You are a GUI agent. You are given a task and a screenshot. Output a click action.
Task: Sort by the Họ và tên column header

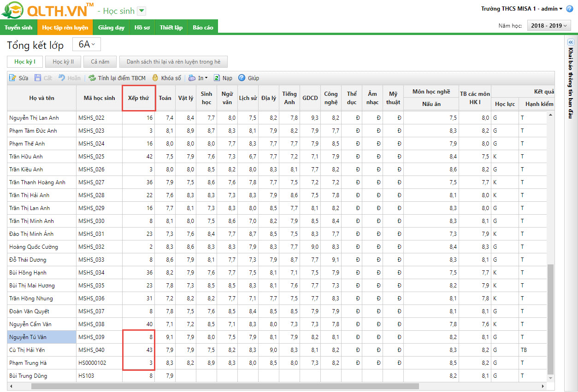point(42,98)
